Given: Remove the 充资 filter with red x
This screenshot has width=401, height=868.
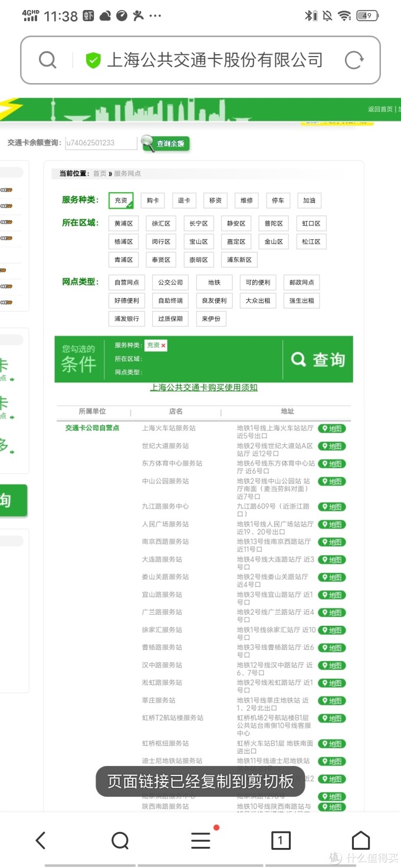Looking at the screenshot, I should click(163, 345).
